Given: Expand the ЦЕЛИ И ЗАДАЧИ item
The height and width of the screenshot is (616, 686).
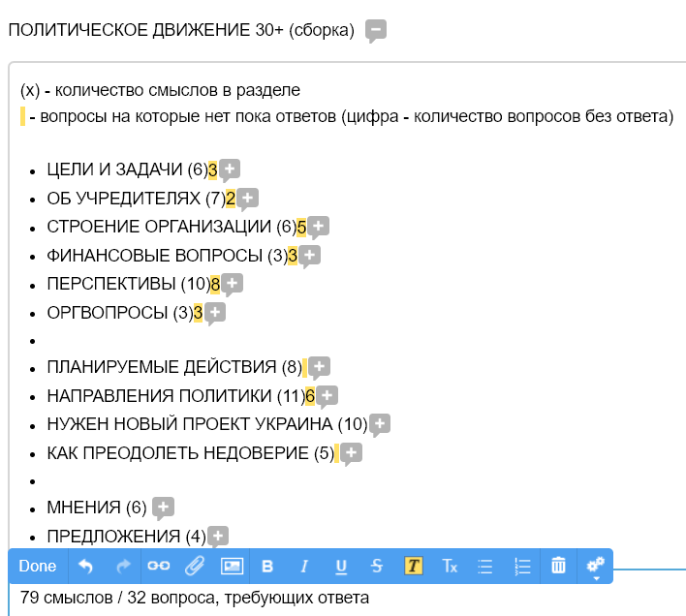Looking at the screenshot, I should coord(230,170).
